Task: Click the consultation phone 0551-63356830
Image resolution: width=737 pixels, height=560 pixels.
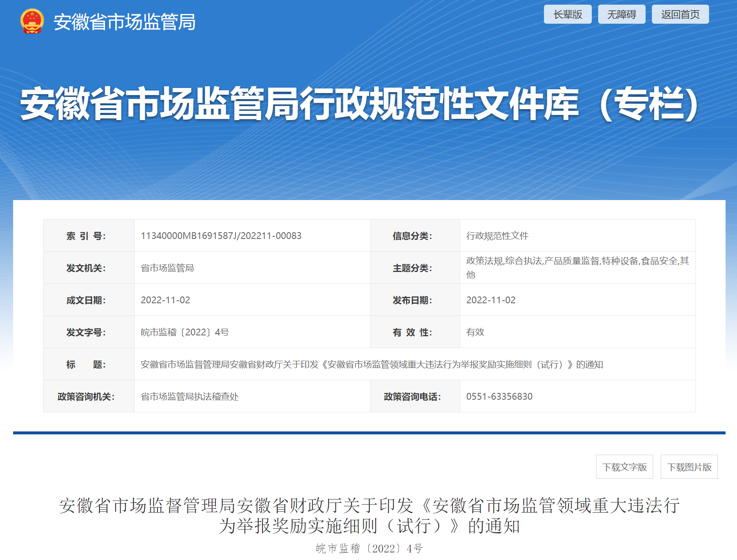Action: [x=500, y=396]
